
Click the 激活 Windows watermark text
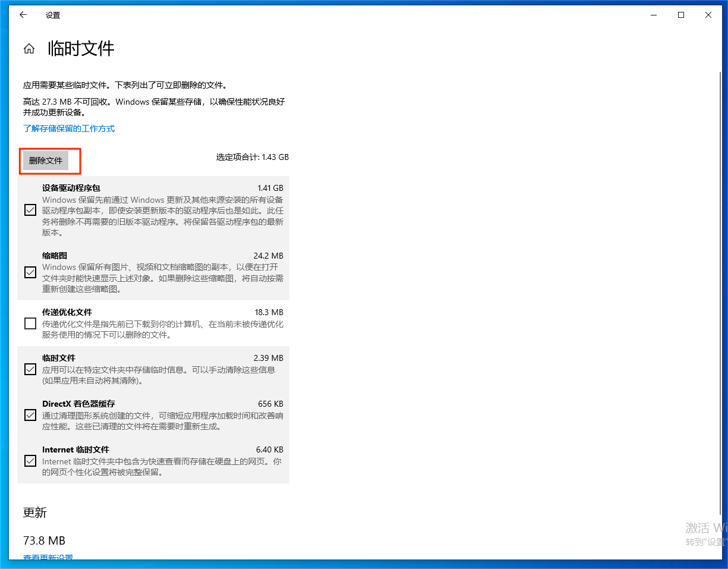tap(707, 528)
